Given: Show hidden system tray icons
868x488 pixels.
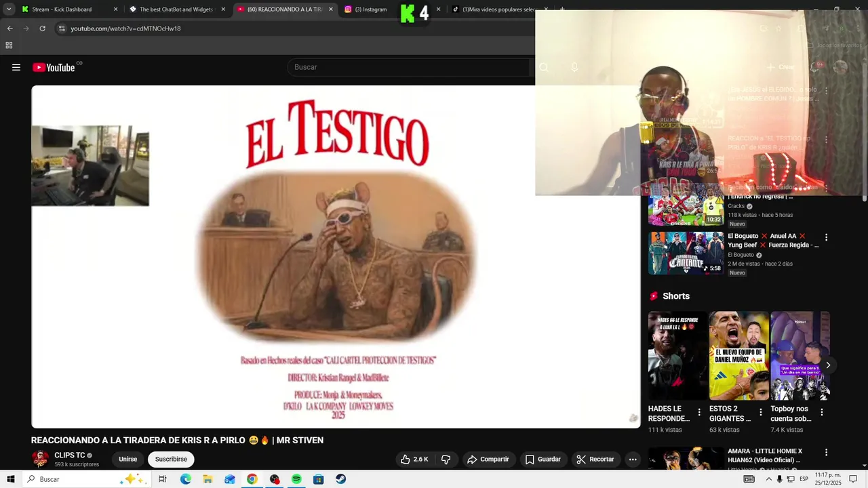Looking at the screenshot, I should pyautogui.click(x=768, y=479).
